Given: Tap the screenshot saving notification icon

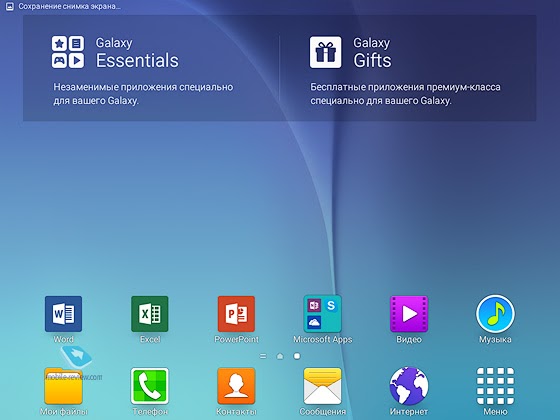Looking at the screenshot, I should coord(10,6).
